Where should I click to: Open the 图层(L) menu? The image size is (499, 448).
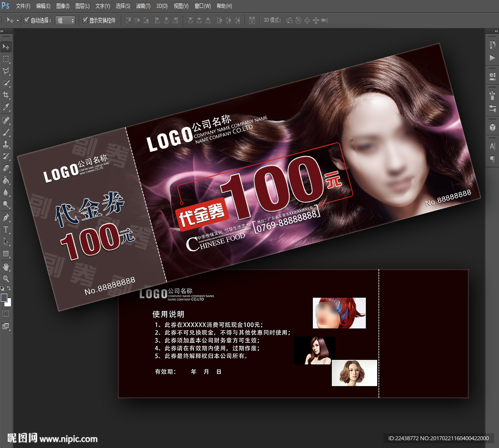coord(82,6)
